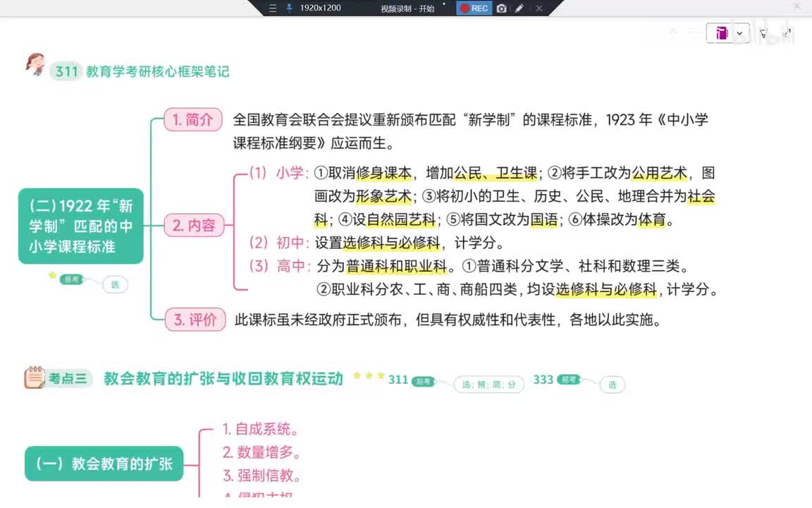Viewport: 812px width, 508px height.
Task: Click highlighted text 公用艺术
Action: point(659,173)
